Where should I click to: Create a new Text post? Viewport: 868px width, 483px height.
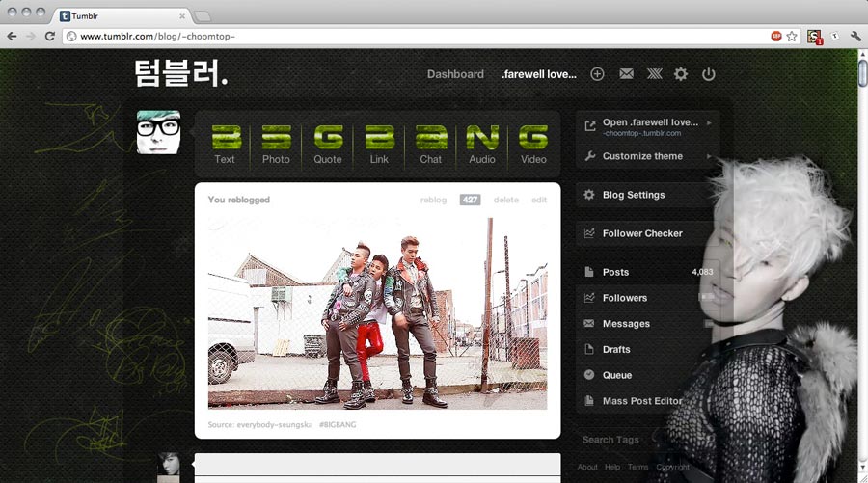click(225, 145)
